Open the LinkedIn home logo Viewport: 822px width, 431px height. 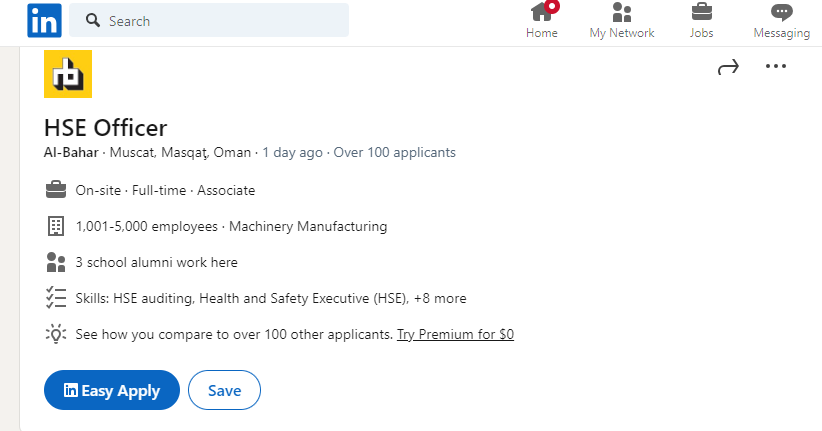tap(44, 20)
